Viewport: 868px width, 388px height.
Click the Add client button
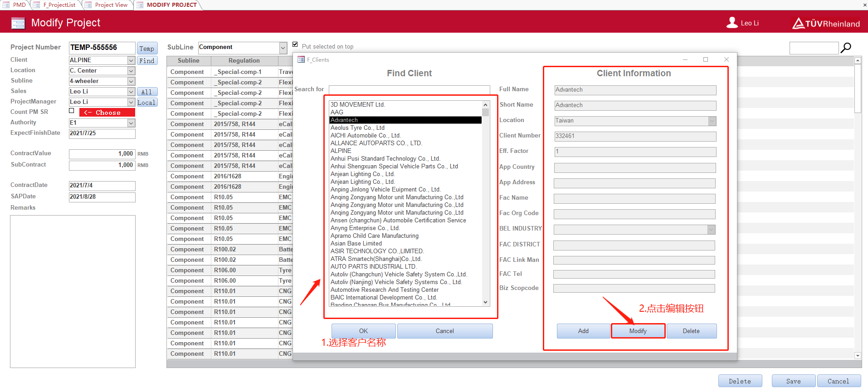(x=583, y=331)
